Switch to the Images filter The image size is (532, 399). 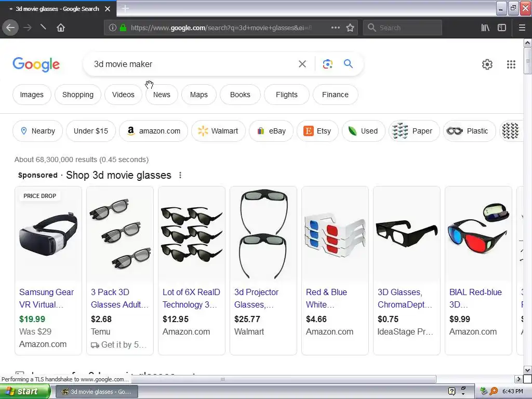(x=32, y=95)
